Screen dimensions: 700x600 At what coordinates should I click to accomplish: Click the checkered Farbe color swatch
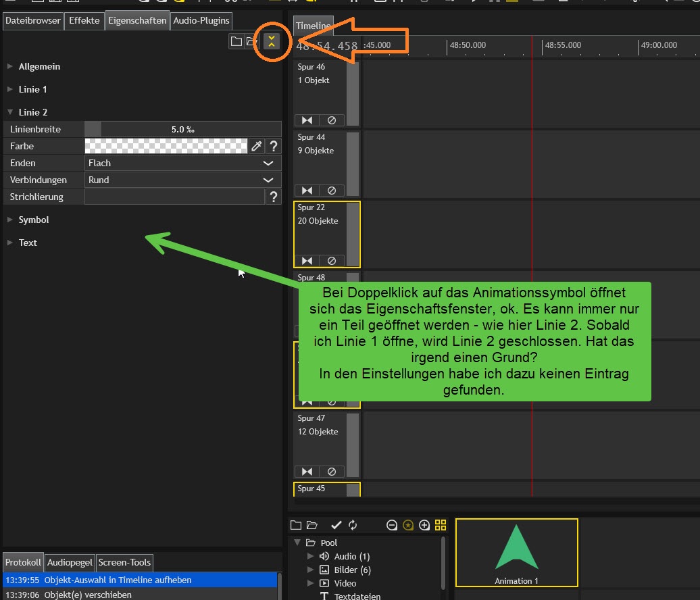tap(166, 146)
